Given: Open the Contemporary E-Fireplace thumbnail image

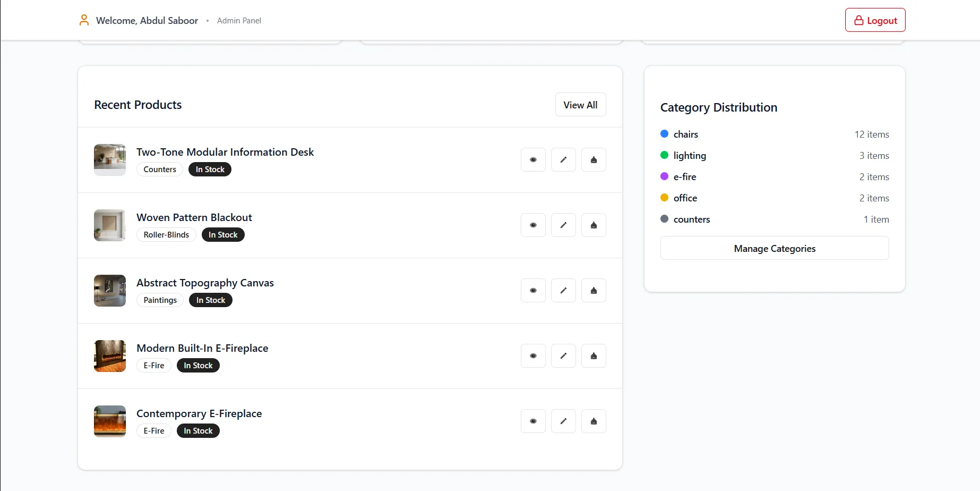Looking at the screenshot, I should coord(110,421).
